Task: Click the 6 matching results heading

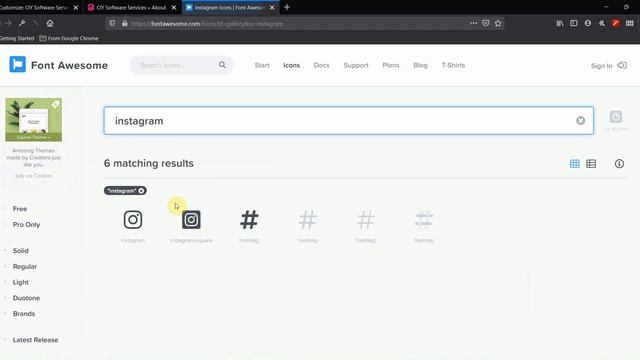Action: coord(149,163)
